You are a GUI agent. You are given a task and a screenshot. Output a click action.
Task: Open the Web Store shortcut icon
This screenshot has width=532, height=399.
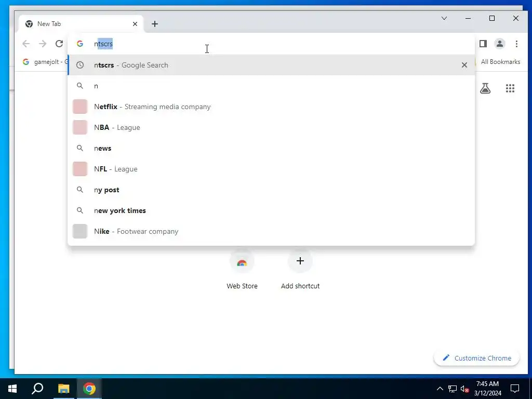point(242,261)
